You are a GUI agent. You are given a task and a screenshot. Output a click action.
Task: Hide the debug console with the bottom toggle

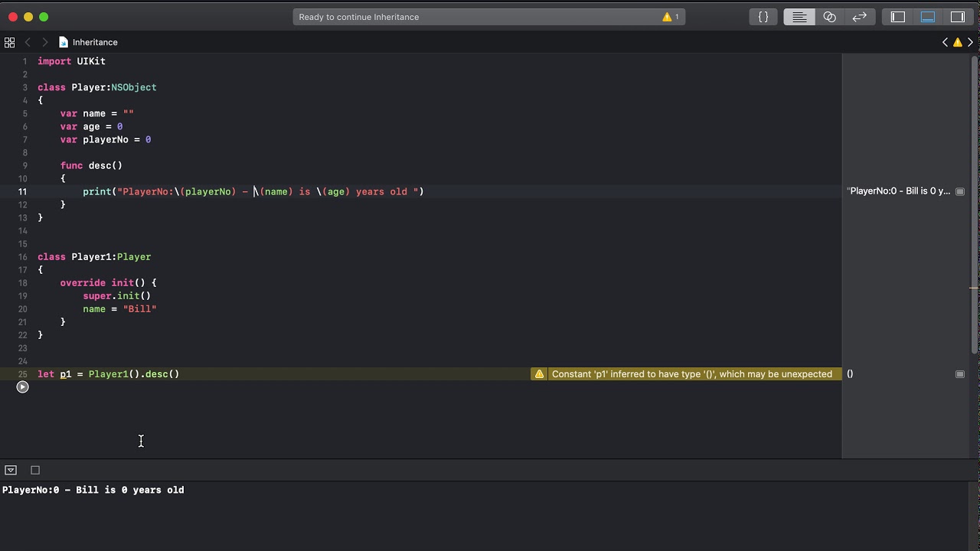pos(11,470)
